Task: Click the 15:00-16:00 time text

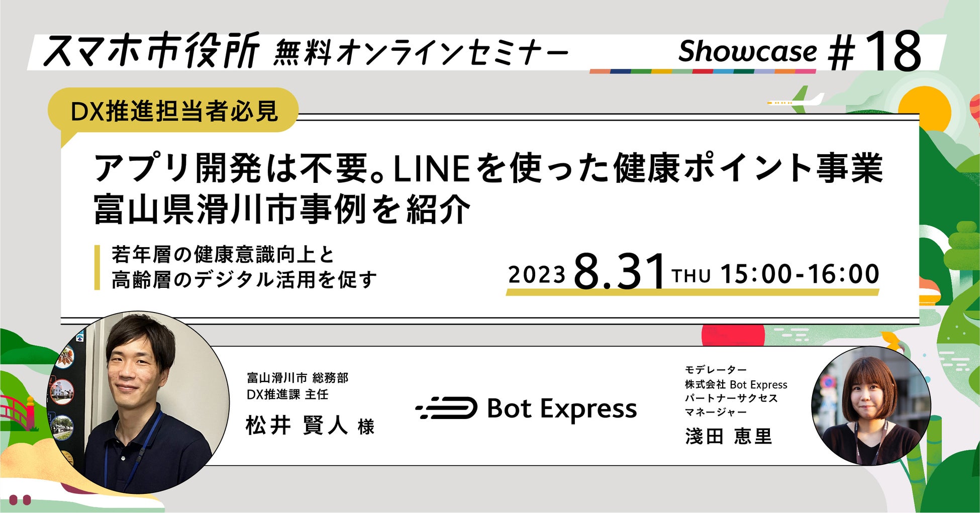Action: coord(800,274)
